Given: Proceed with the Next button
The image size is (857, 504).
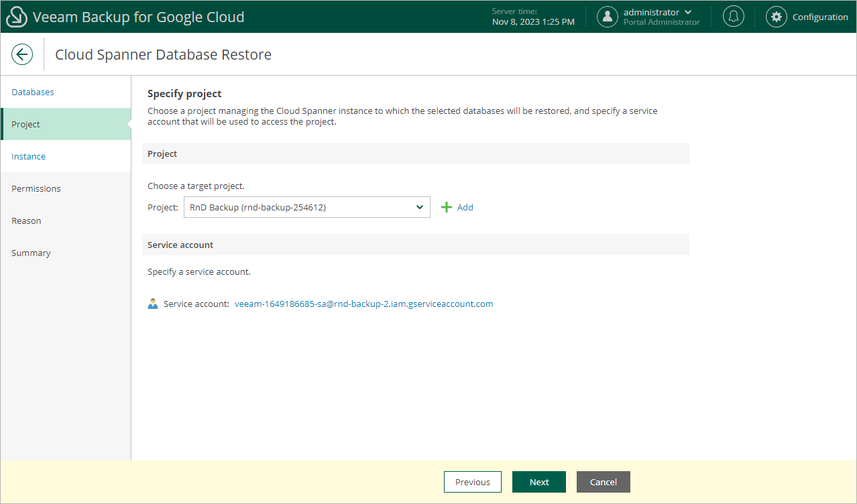Looking at the screenshot, I should (x=538, y=482).
